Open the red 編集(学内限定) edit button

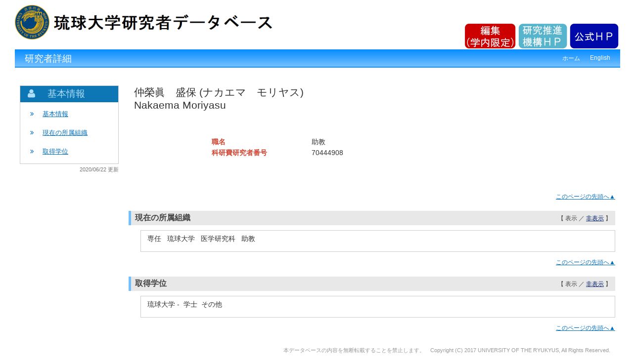tap(490, 36)
